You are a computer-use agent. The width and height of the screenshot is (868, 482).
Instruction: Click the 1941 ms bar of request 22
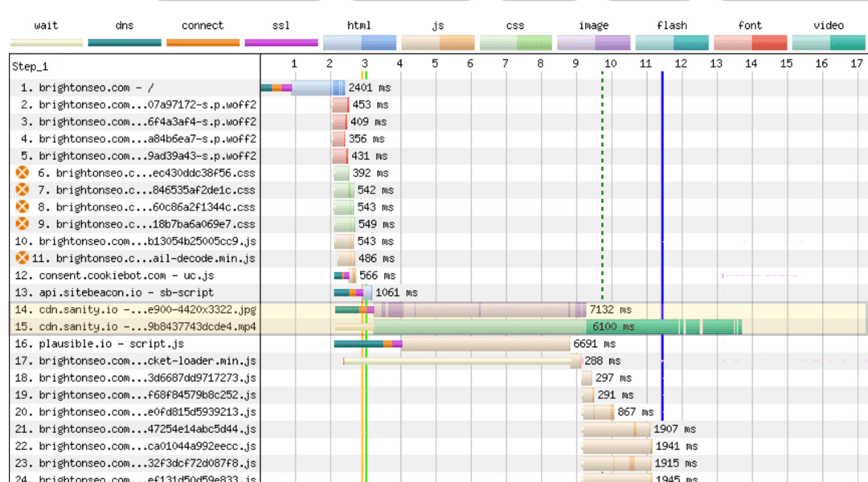617,446
